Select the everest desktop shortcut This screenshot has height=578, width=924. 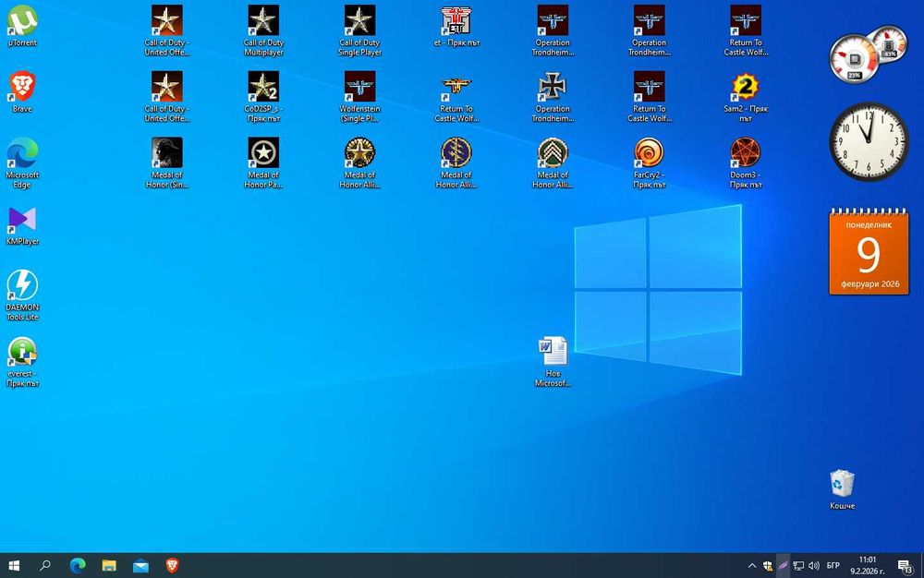[x=22, y=362]
